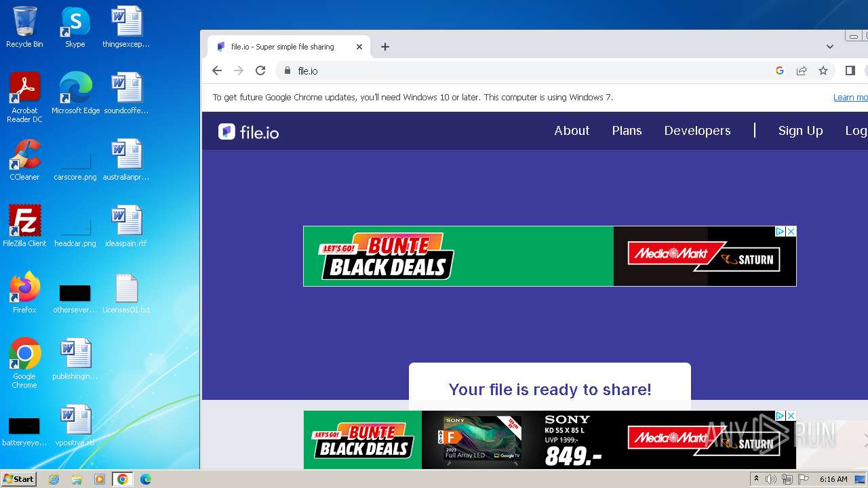Select the australianpr document icon
The height and width of the screenshot is (488, 868).
[126, 160]
